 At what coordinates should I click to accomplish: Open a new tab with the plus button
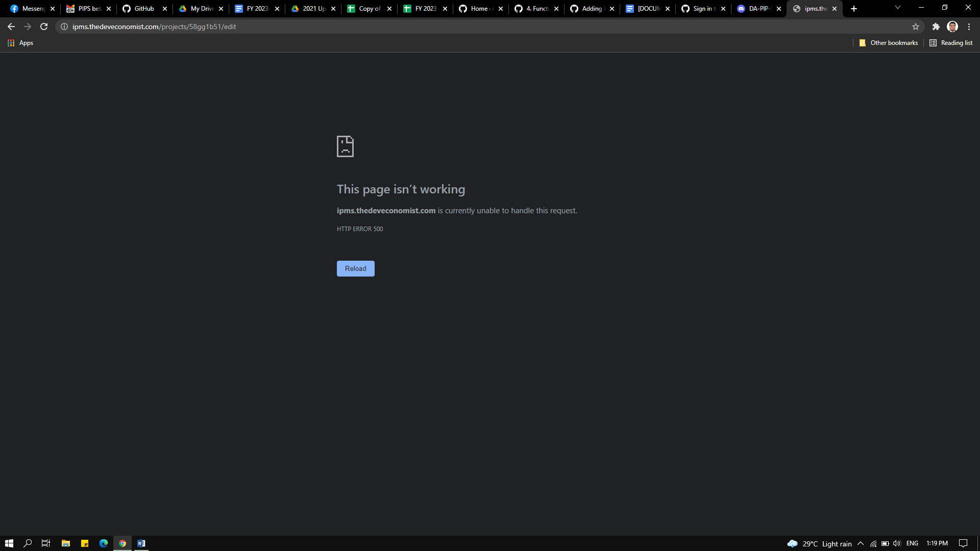coord(853,8)
